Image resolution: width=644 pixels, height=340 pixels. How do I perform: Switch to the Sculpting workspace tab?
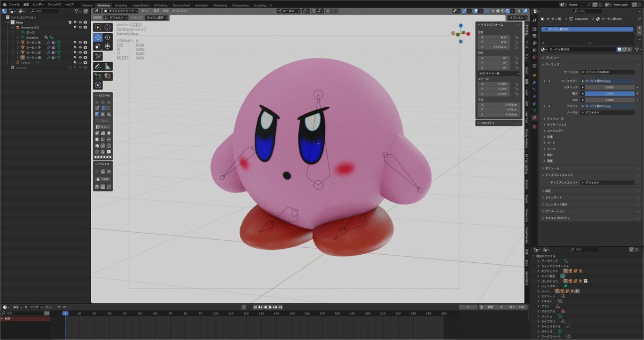pyautogui.click(x=121, y=5)
